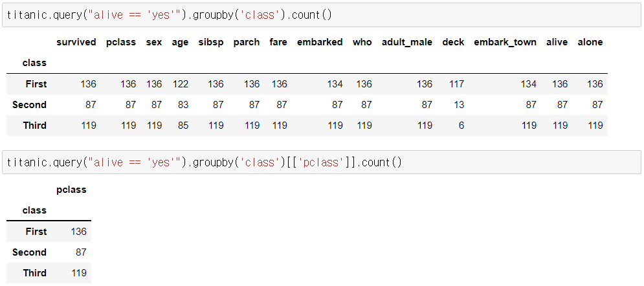
Task: Click the second code cell selecting [['pclass']]
Action: click(322, 162)
